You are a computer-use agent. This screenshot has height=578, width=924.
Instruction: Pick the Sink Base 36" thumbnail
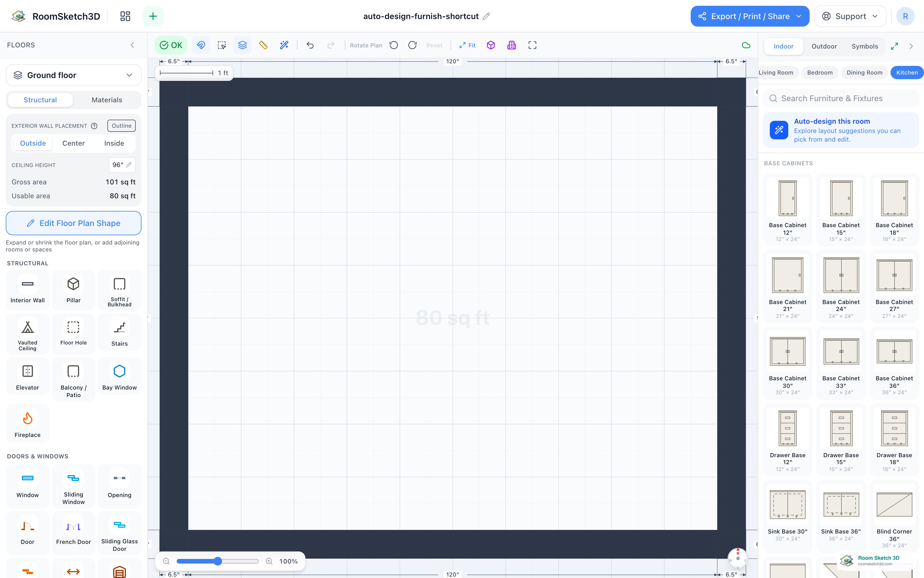coord(841,505)
